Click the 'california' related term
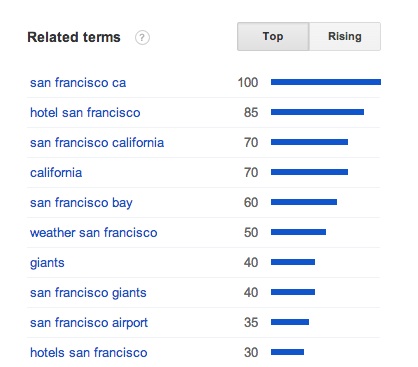Image resolution: width=418 pixels, height=367 pixels. pyautogui.click(x=56, y=173)
